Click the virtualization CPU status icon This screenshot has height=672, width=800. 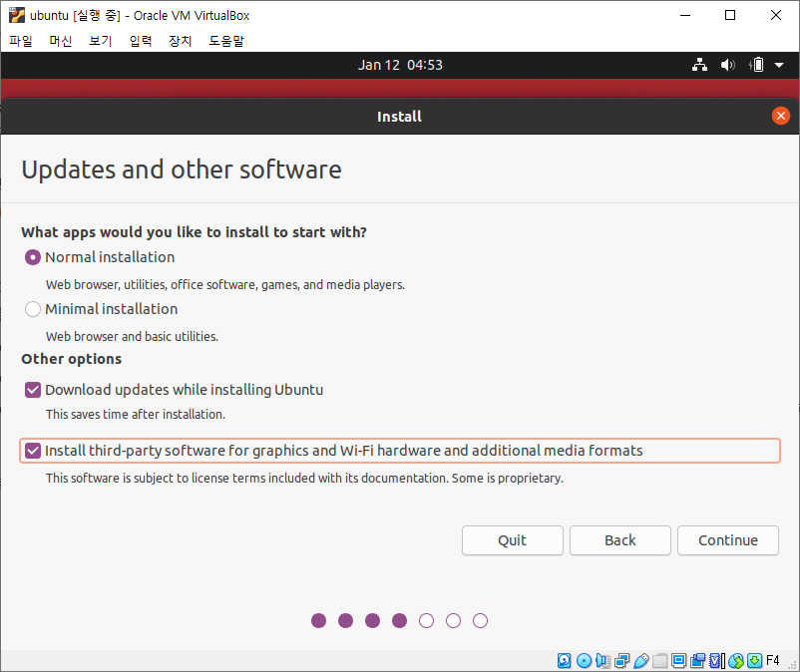point(717,661)
